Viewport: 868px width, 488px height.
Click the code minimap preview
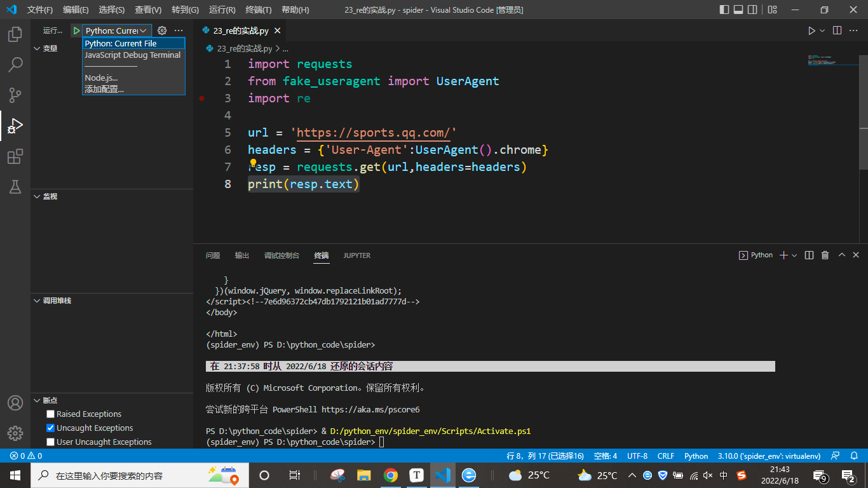point(832,60)
